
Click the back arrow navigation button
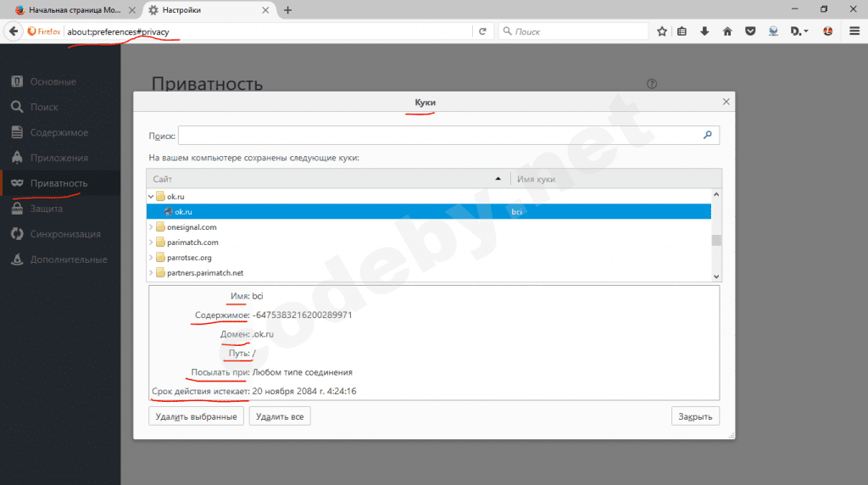[14, 31]
